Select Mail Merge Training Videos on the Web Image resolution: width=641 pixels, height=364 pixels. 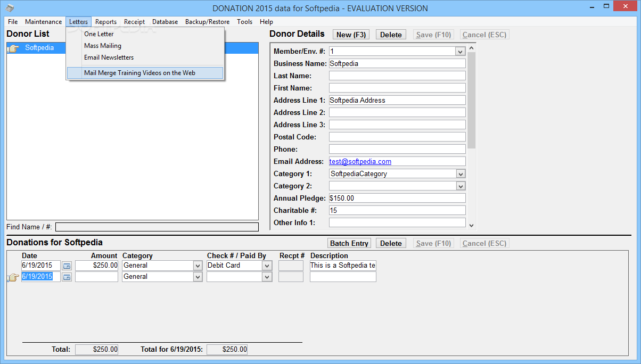pyautogui.click(x=145, y=73)
